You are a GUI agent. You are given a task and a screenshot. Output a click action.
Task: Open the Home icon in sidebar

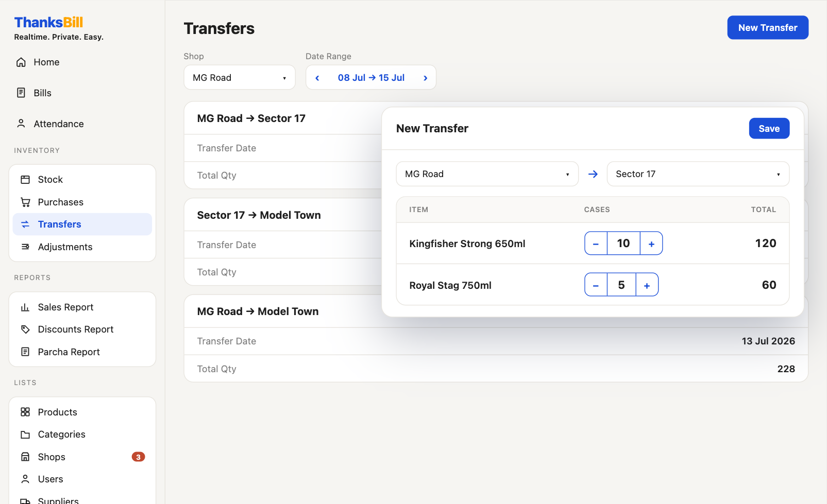[21, 62]
